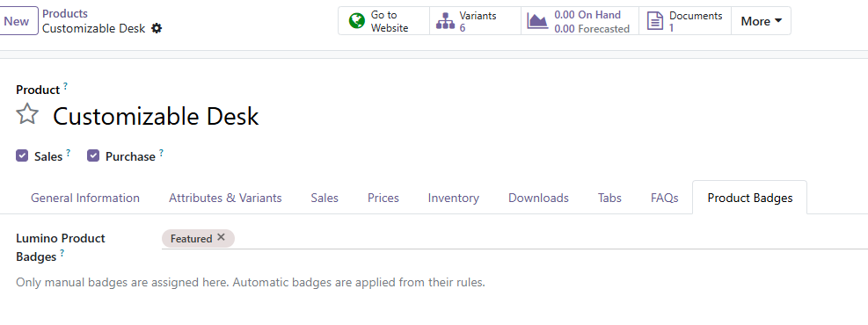This screenshot has width=868, height=325.
Task: Open the More dropdown menu
Action: coord(762,21)
